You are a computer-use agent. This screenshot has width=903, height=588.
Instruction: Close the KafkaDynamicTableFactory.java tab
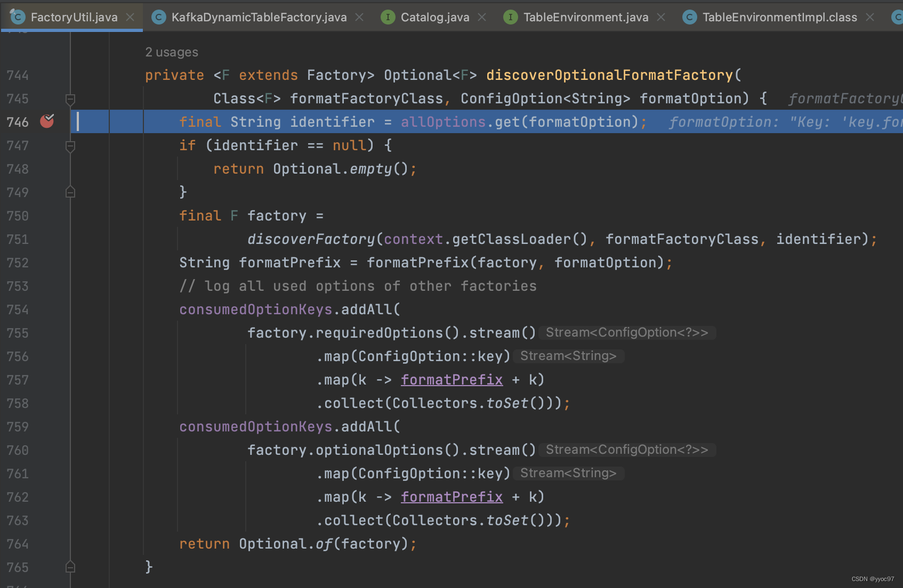point(359,17)
